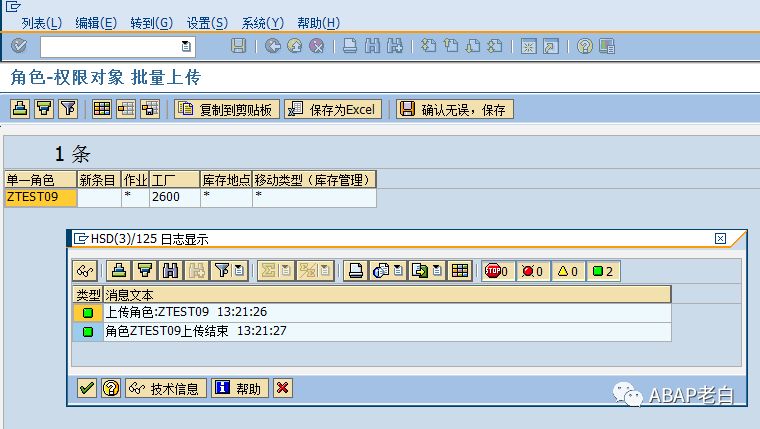
Task: Click the 2600 plant cell
Action: point(174,197)
